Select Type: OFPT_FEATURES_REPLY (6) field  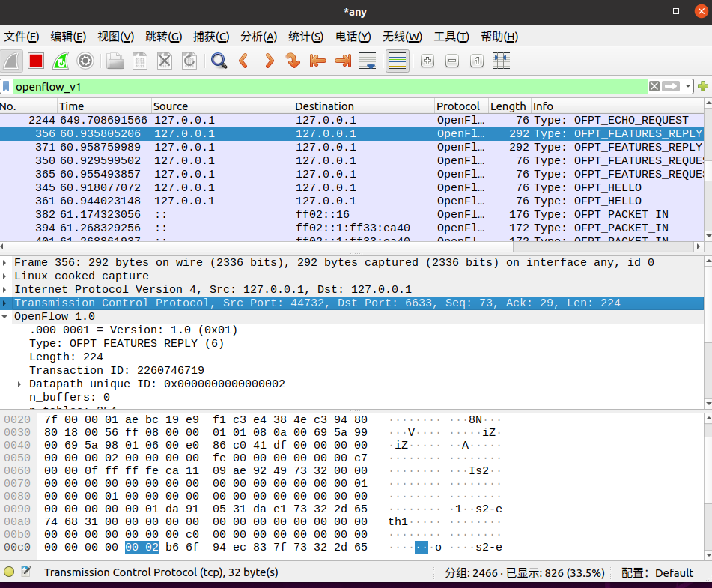click(x=127, y=344)
